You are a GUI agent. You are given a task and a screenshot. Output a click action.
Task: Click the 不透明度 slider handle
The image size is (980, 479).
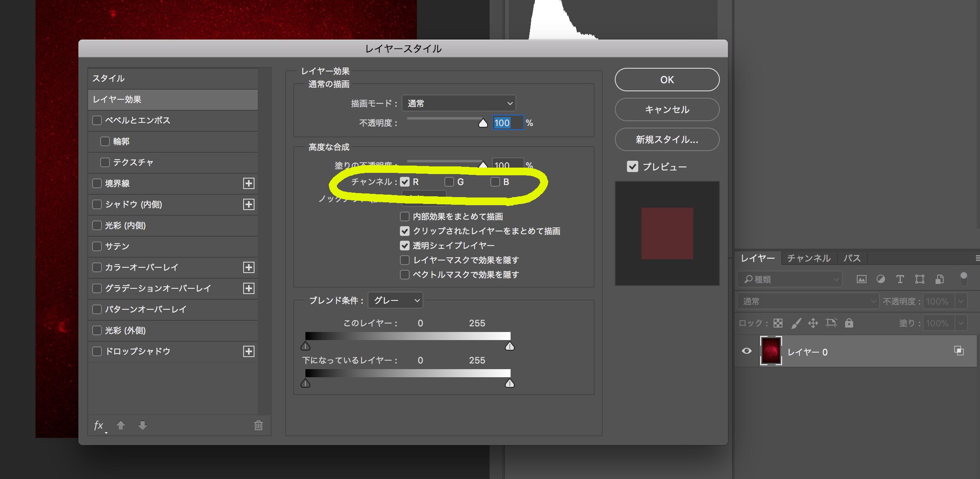pos(483,123)
